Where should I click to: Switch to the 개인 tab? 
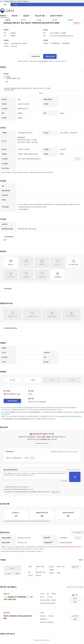tap(5, 4)
